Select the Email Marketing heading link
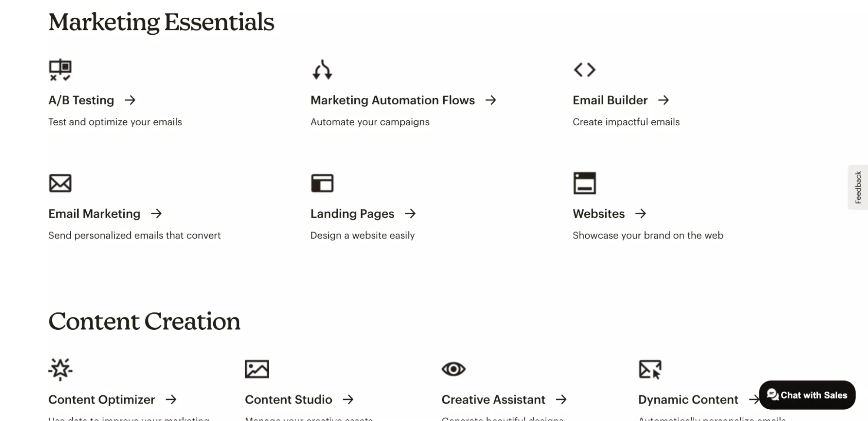The image size is (868, 421). coord(94,214)
